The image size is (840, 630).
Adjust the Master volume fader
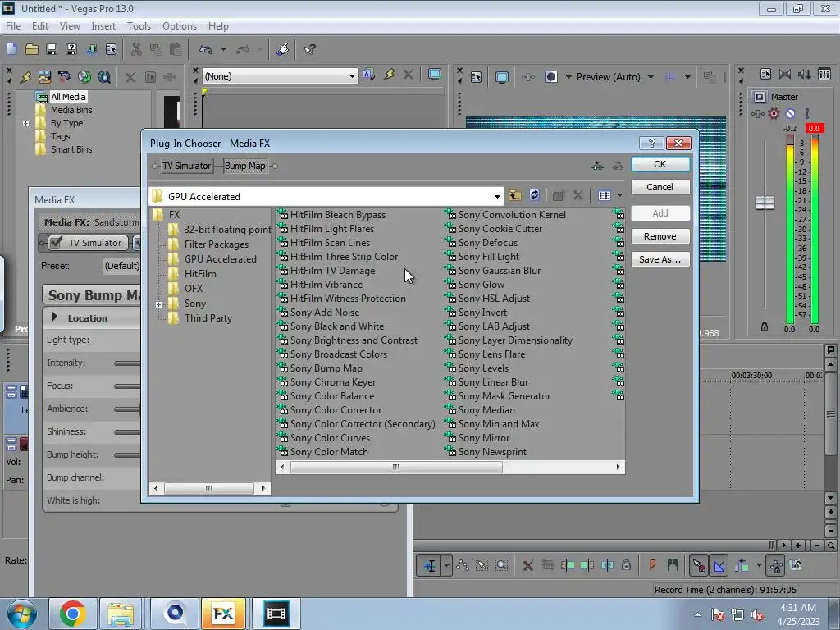(x=765, y=203)
